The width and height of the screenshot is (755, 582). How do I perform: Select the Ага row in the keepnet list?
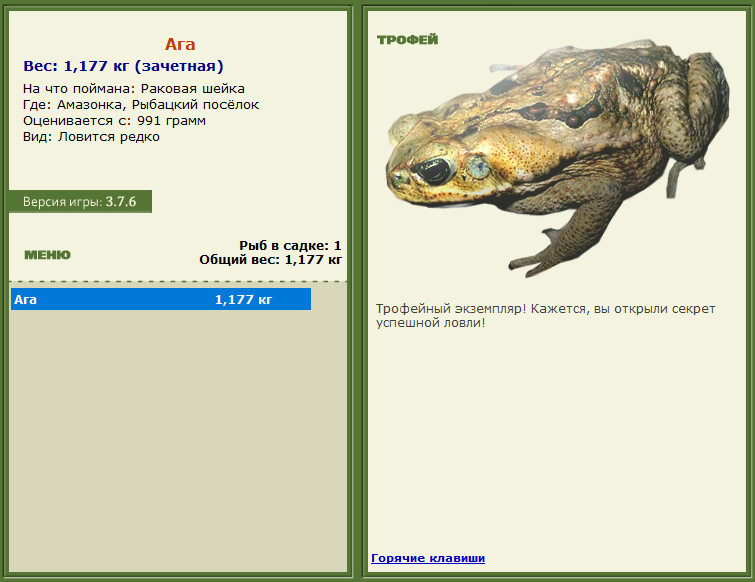pos(160,299)
